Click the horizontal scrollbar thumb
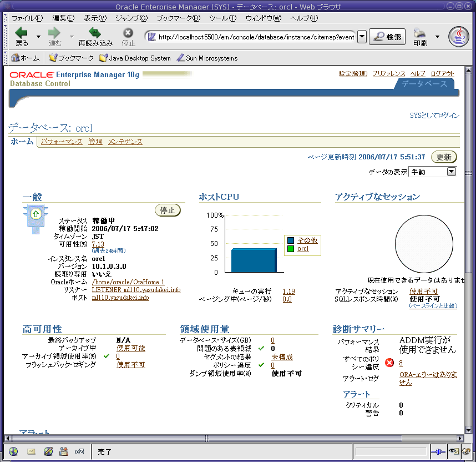476x462 pixels. coord(206,438)
